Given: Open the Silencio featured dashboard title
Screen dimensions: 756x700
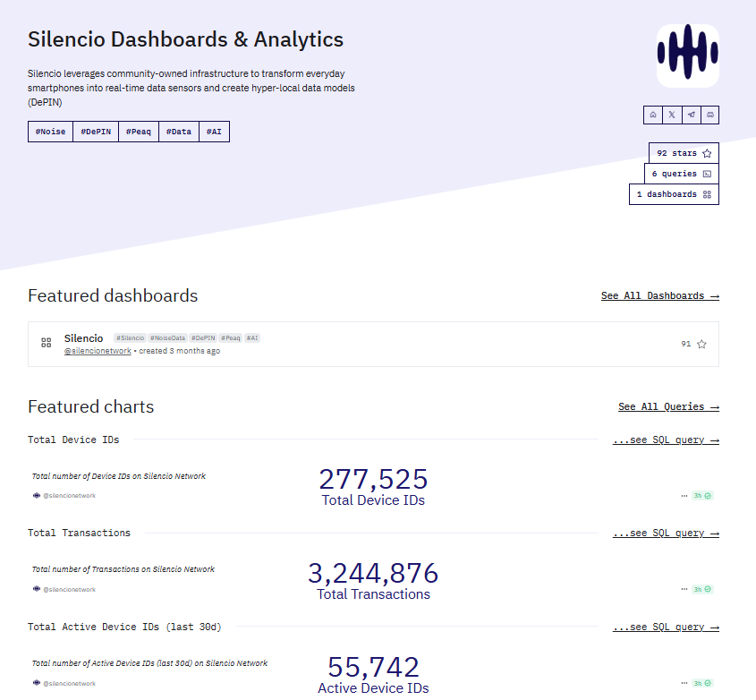Looking at the screenshot, I should (83, 338).
